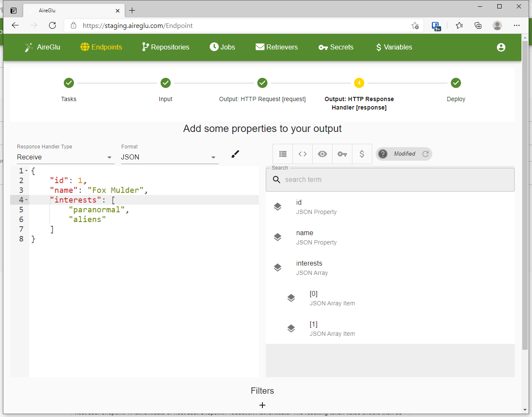The width and height of the screenshot is (532, 417).
Task: Go to the Tasks step
Action: pyautogui.click(x=69, y=90)
